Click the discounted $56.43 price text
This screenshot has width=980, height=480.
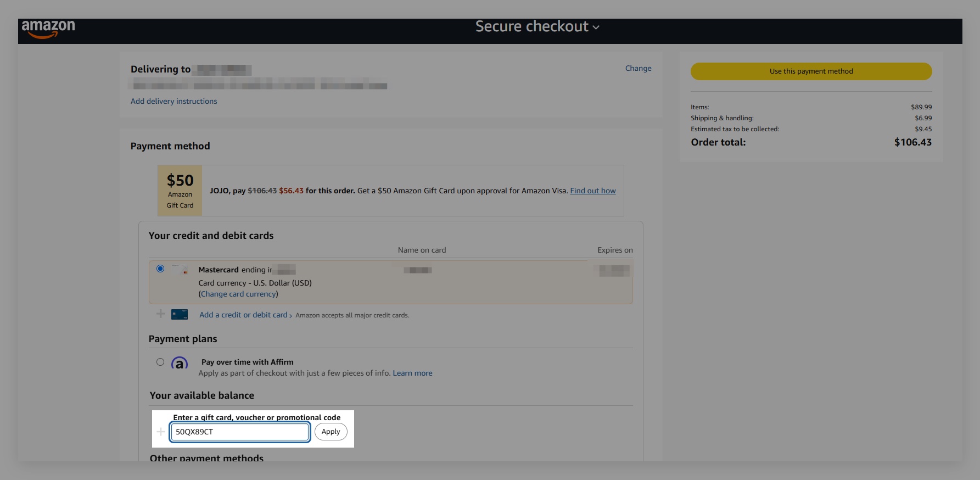(291, 191)
